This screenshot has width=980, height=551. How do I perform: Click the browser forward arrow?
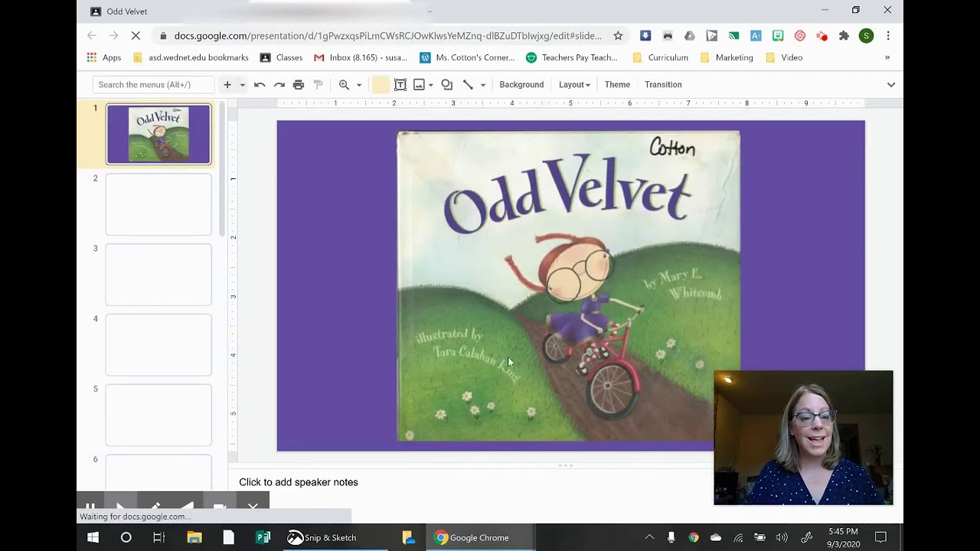coord(113,36)
